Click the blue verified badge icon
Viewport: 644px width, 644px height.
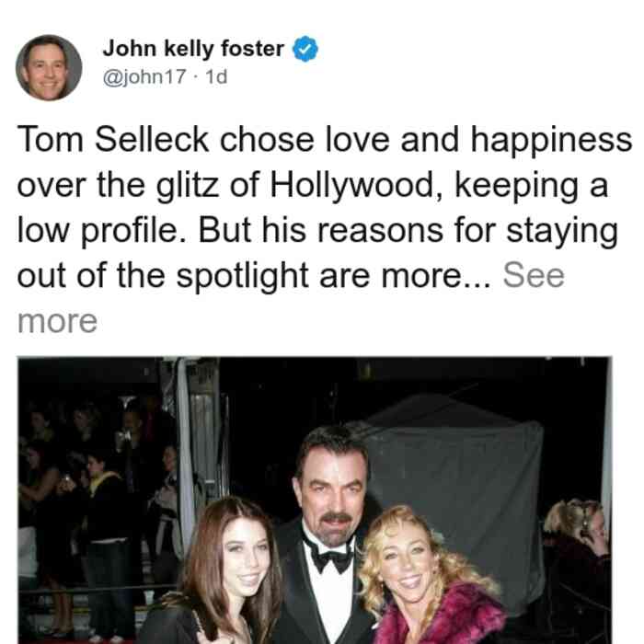click(305, 49)
